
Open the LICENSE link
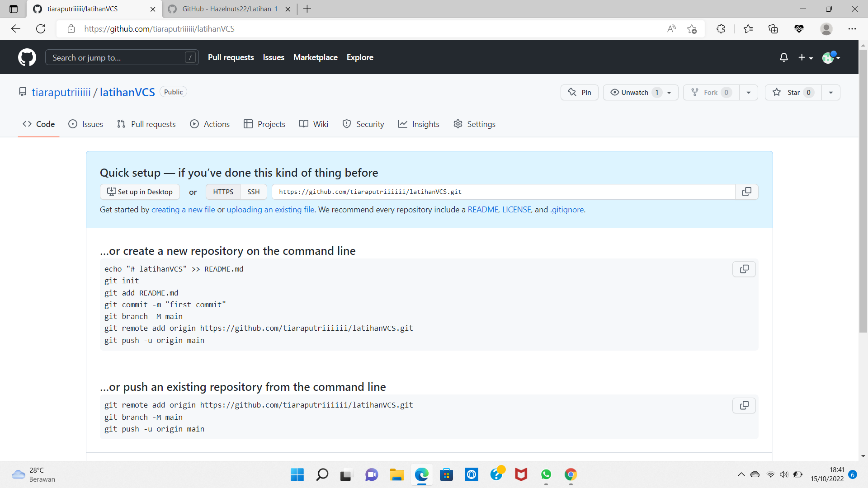517,210
